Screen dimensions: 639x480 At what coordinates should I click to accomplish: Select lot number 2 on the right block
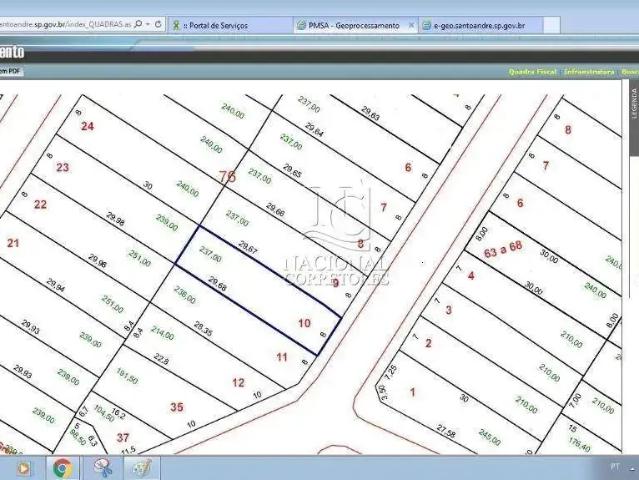(428, 343)
